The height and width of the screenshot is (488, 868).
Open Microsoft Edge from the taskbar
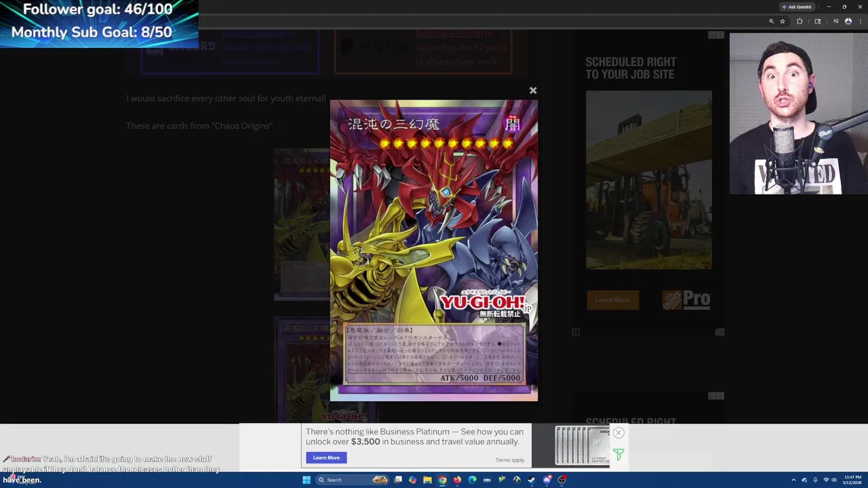472,480
